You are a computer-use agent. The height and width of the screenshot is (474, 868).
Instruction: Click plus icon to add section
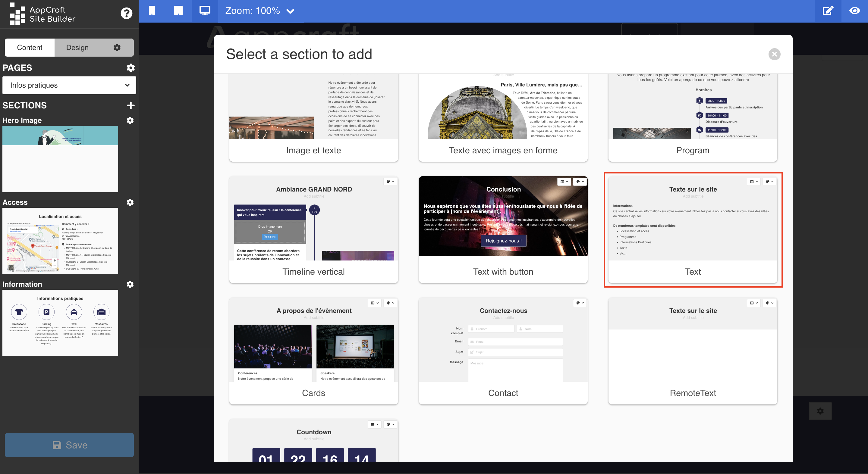131,105
